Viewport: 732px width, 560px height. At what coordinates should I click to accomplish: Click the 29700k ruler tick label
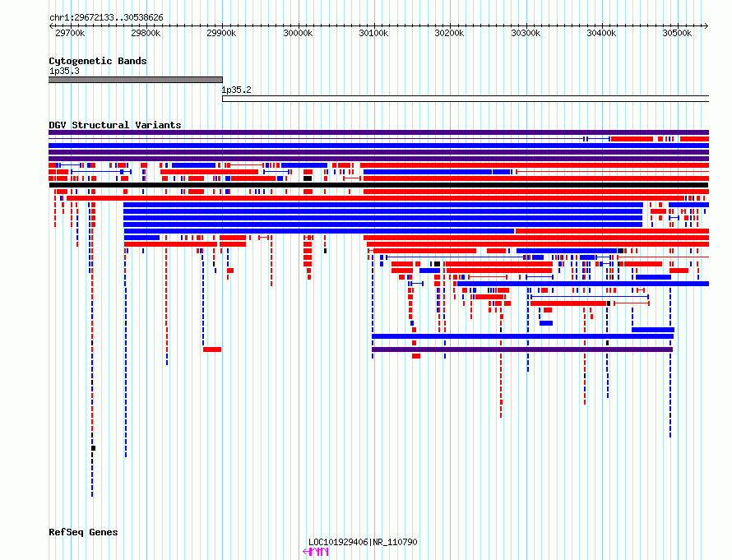70,33
